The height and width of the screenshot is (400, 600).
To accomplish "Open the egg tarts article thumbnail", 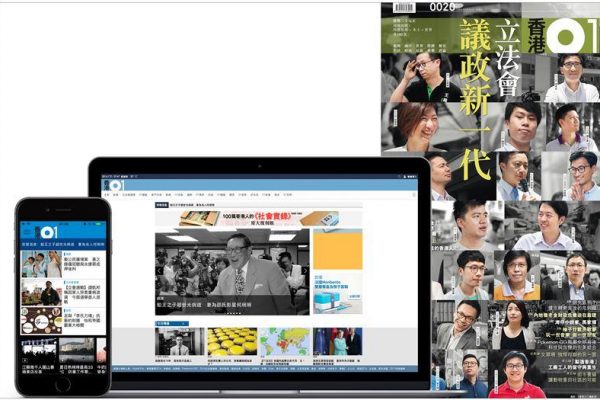I will click(232, 341).
